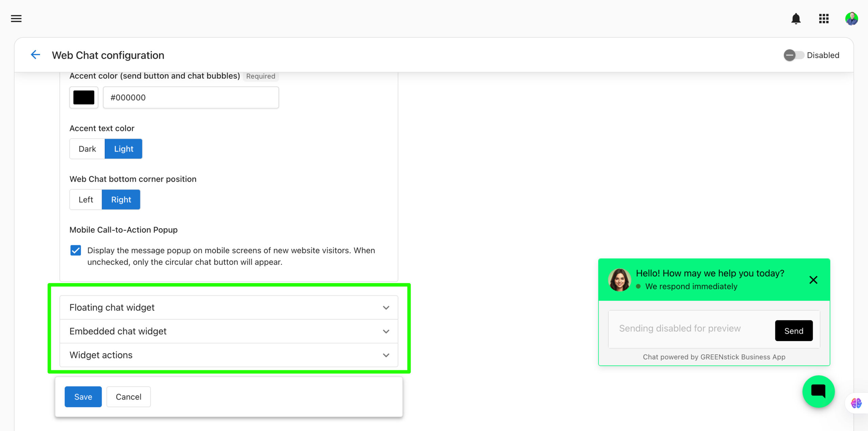Open the notifications bell
Image resolution: width=868 pixels, height=431 pixels.
click(796, 19)
